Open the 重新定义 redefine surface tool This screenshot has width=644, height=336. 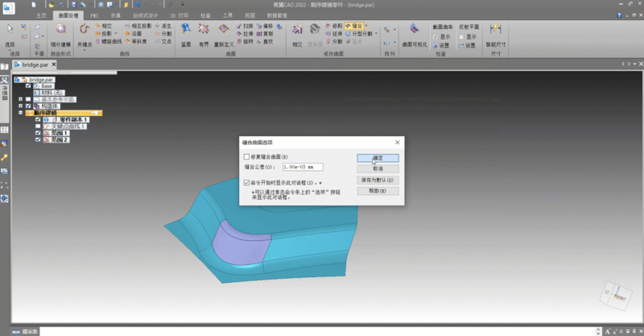point(225,35)
